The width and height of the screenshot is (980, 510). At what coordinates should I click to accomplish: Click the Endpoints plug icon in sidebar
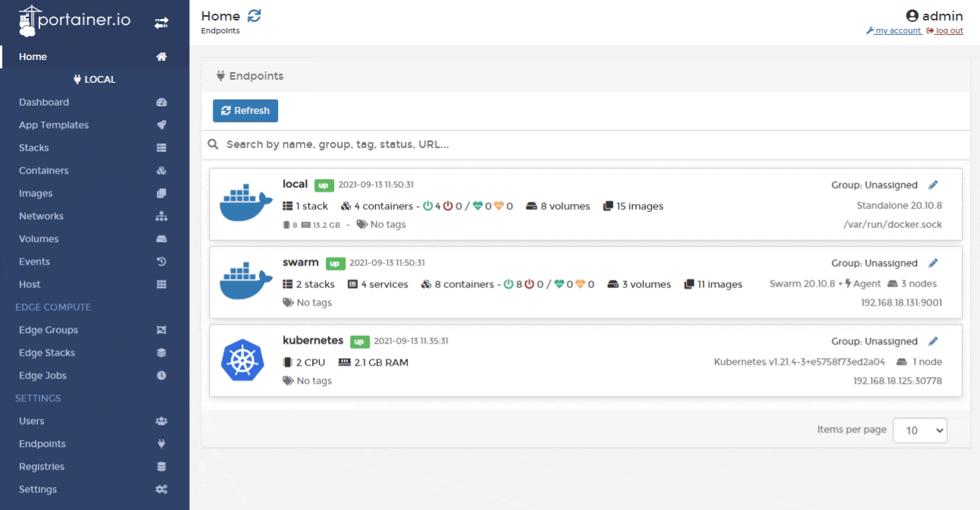(161, 445)
